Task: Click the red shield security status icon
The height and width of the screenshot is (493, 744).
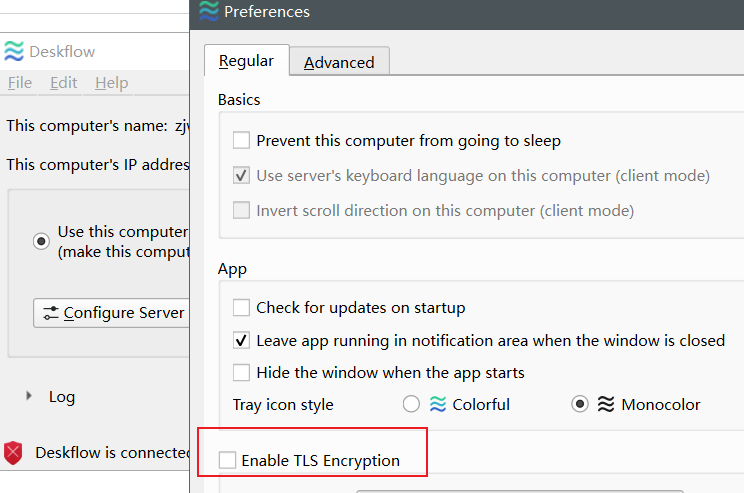Action: click(13, 453)
